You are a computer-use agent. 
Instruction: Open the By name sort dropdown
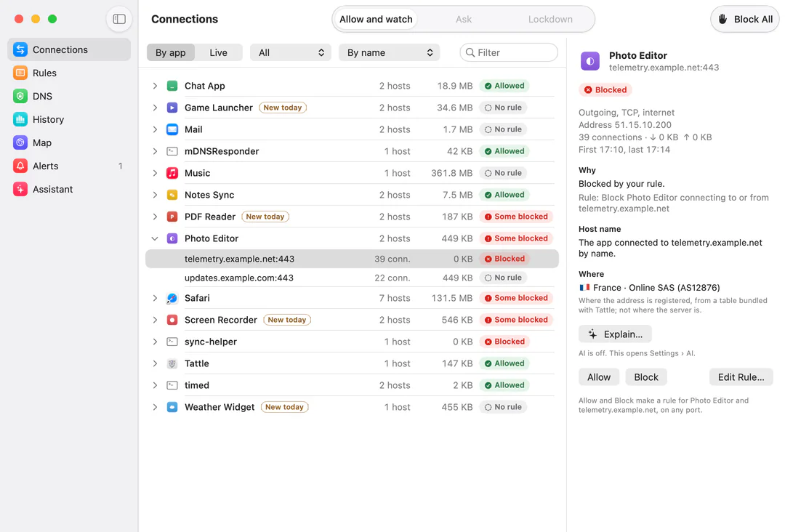[x=390, y=52]
